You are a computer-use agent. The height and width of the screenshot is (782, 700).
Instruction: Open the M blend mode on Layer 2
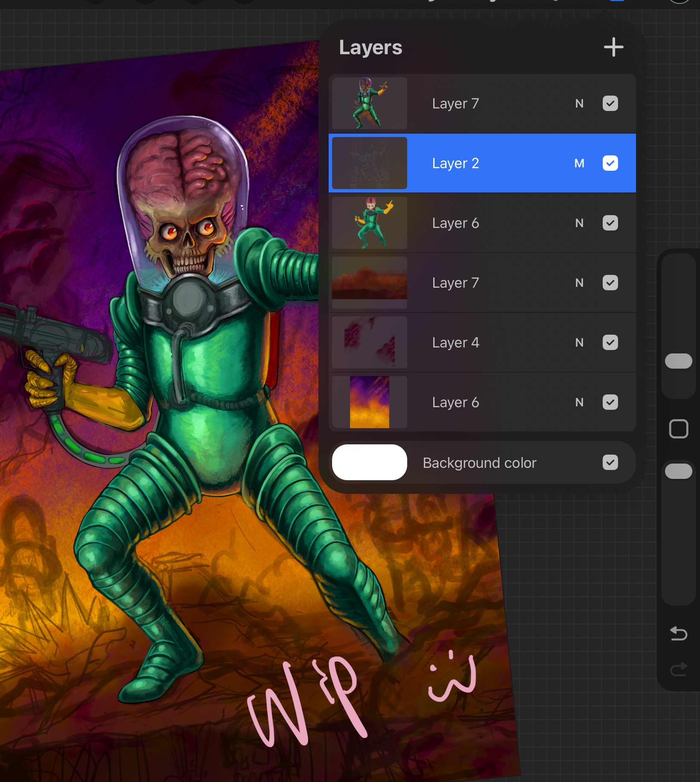coord(579,163)
